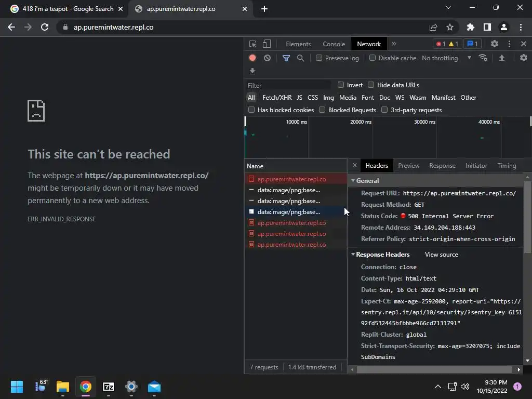Viewport: 532px width, 399px height.
Task: Filter requests by Doc type
Action: 384,97
